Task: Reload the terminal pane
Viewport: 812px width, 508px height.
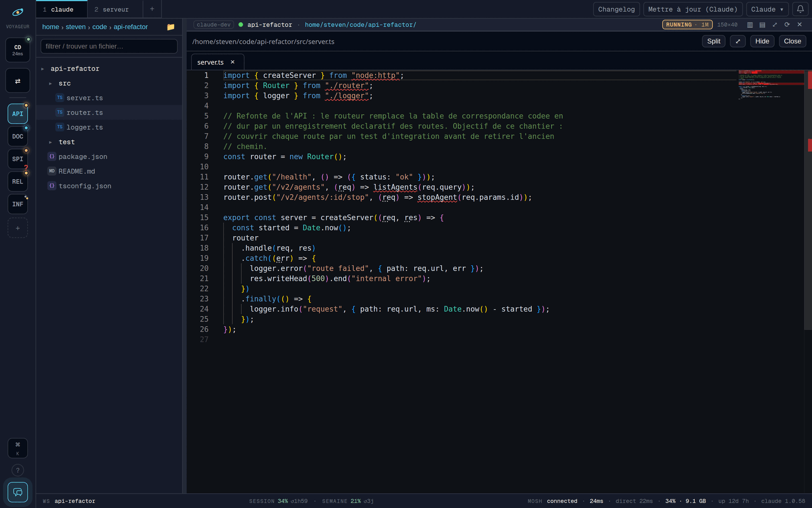Action: (787, 24)
